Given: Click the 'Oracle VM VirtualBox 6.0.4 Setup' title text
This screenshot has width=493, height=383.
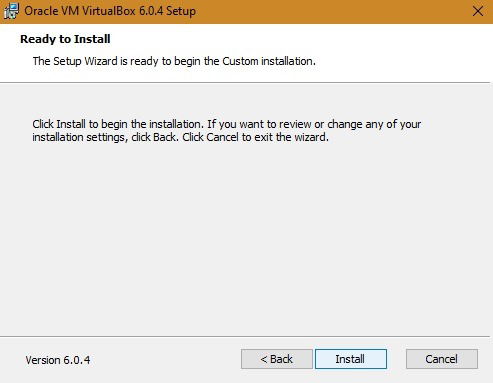Looking at the screenshot, I should tap(110, 11).
